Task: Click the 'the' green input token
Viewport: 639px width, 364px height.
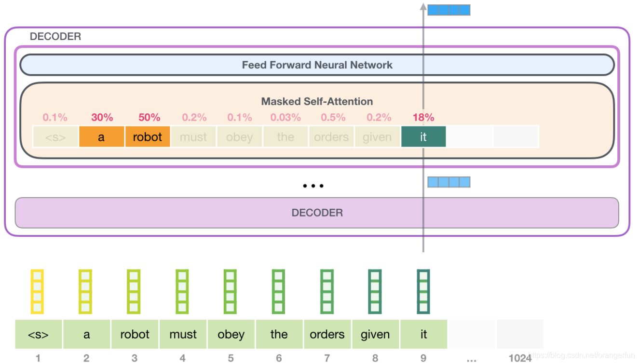Action: click(x=279, y=334)
